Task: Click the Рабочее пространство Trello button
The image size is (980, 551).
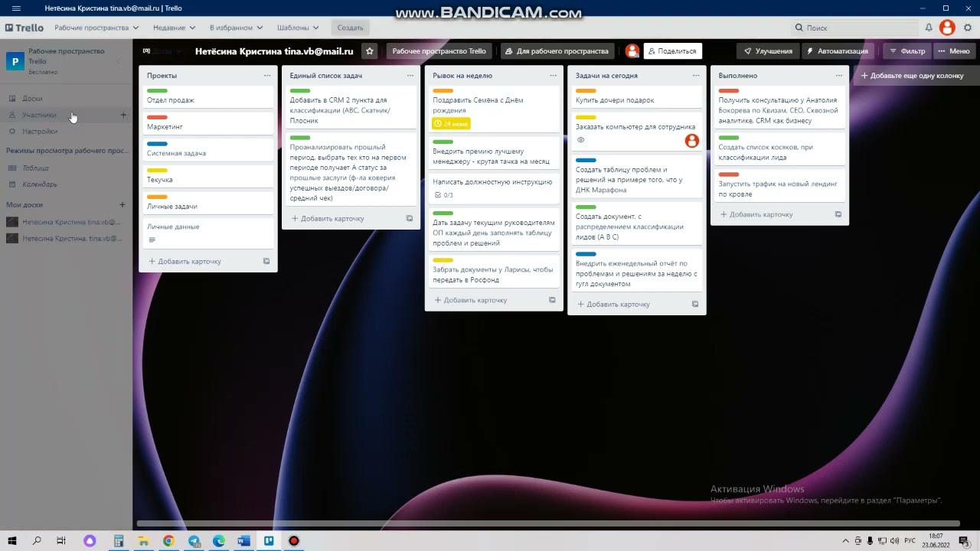Action: [x=439, y=51]
